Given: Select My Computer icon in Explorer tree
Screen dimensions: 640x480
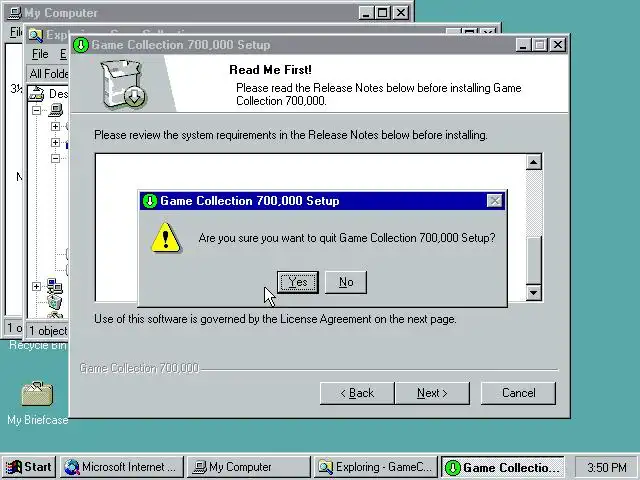Looking at the screenshot, I should point(56,110).
